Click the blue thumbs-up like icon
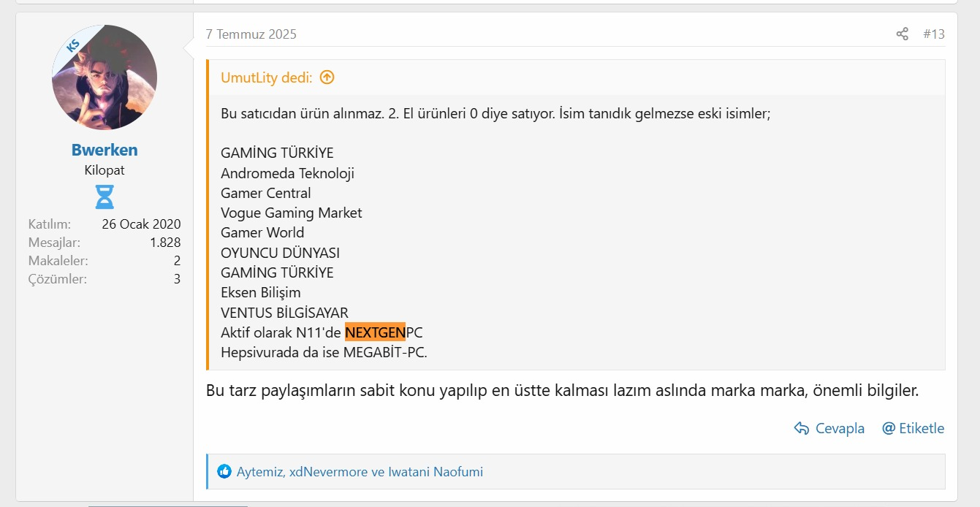Viewport: 980px width, 507px height. pos(224,471)
